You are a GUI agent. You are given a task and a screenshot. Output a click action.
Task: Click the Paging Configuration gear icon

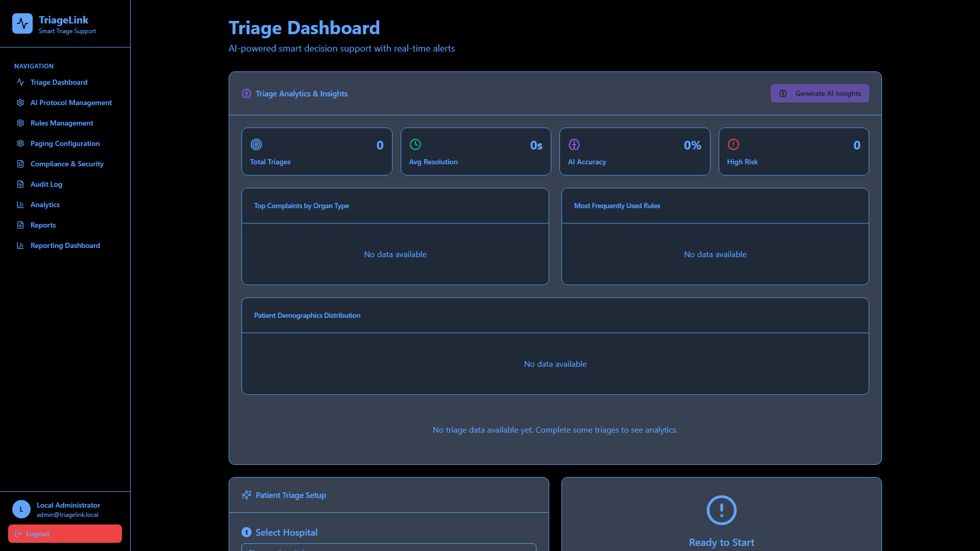click(20, 143)
